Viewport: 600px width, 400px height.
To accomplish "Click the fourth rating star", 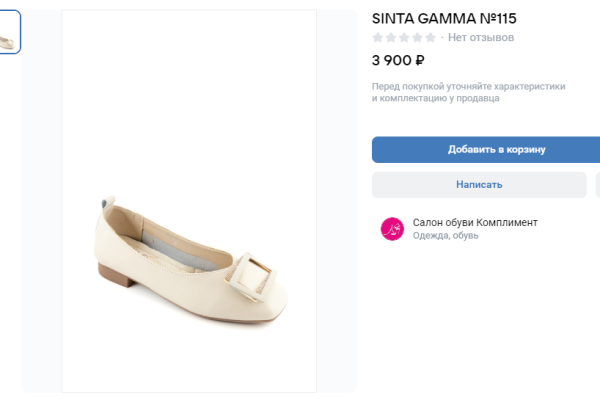I will click(x=417, y=38).
